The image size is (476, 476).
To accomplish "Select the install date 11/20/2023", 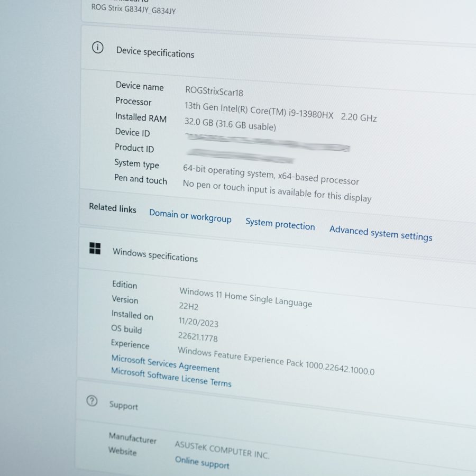I will [x=198, y=322].
